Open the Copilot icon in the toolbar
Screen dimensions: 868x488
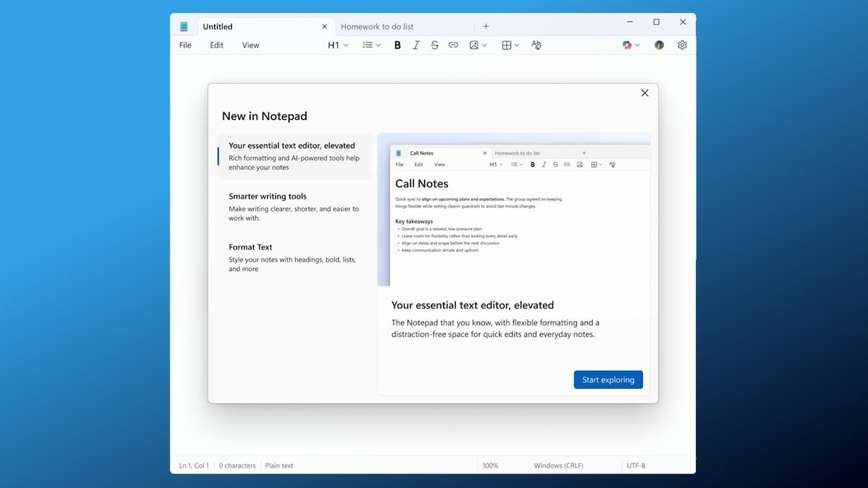click(627, 45)
